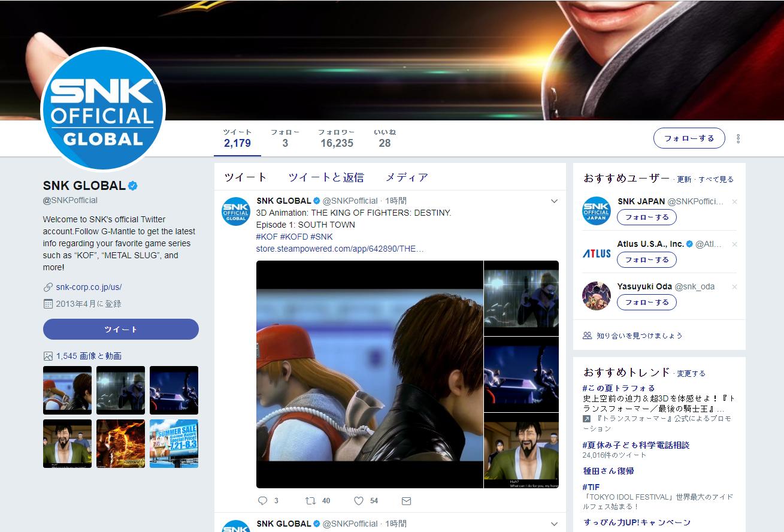The image size is (784, 532).
Task: Open Yasuyuki Oda suggested user avatar
Action: [597, 296]
